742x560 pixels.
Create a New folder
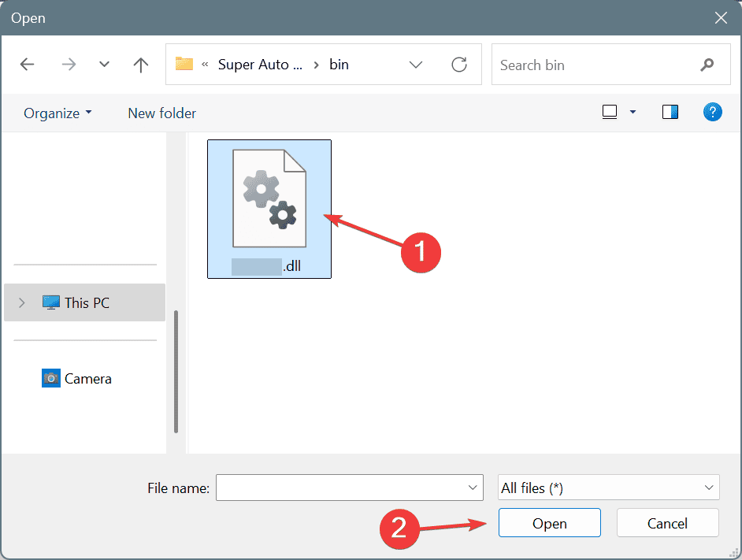click(161, 113)
